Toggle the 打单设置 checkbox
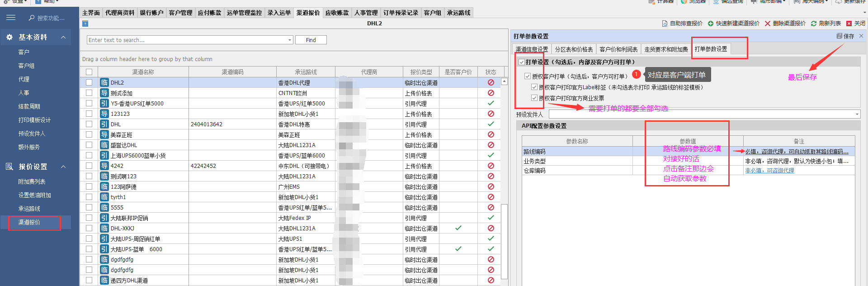The width and height of the screenshot is (868, 286). pos(522,62)
